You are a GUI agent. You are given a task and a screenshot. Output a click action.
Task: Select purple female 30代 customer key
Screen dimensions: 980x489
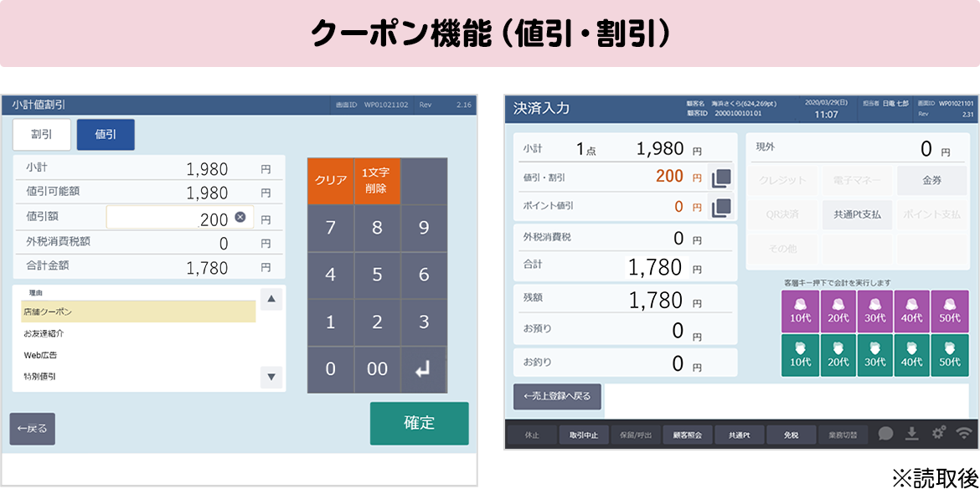click(x=875, y=311)
